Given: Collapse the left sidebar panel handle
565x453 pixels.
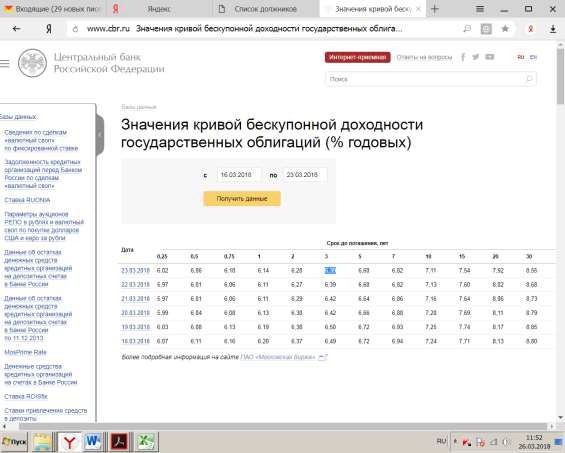Looking at the screenshot, I should coord(100,134).
